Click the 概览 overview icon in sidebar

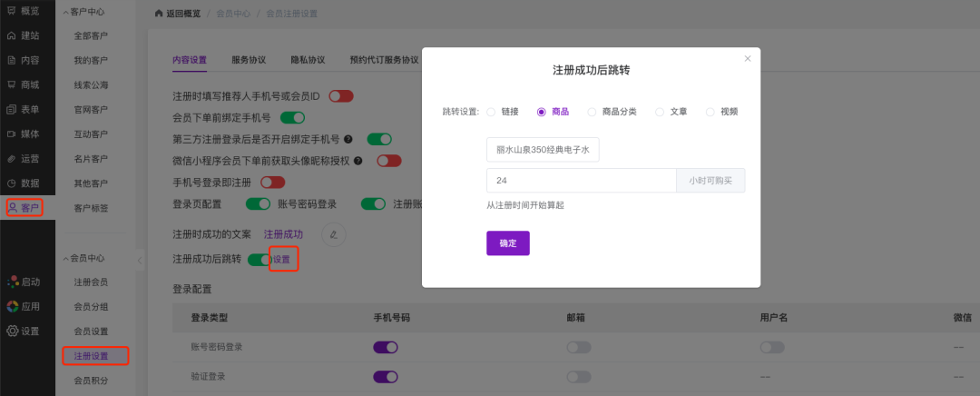click(x=12, y=11)
